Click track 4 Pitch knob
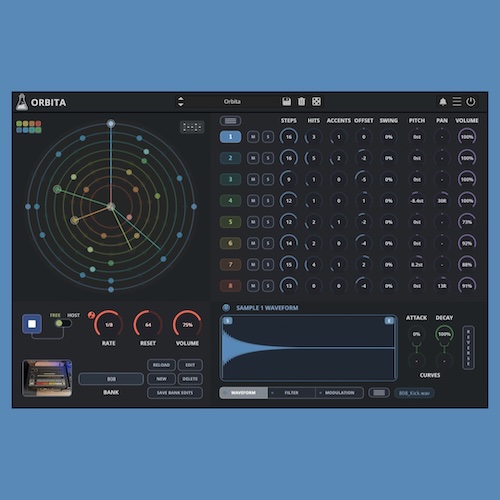The height and width of the screenshot is (500, 500). coord(417,201)
